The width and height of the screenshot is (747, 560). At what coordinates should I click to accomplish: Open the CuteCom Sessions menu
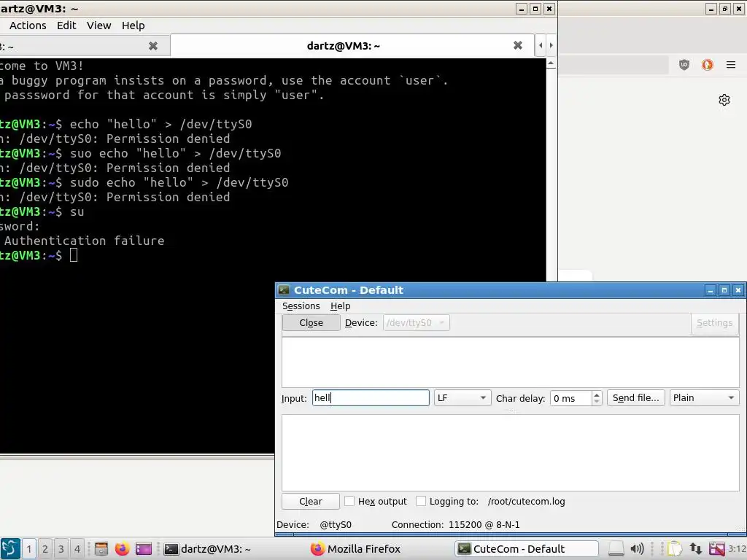[301, 306]
